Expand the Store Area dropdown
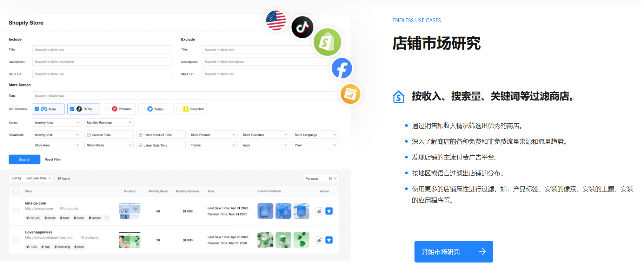This screenshot has width=644, height=272. [x=57, y=145]
